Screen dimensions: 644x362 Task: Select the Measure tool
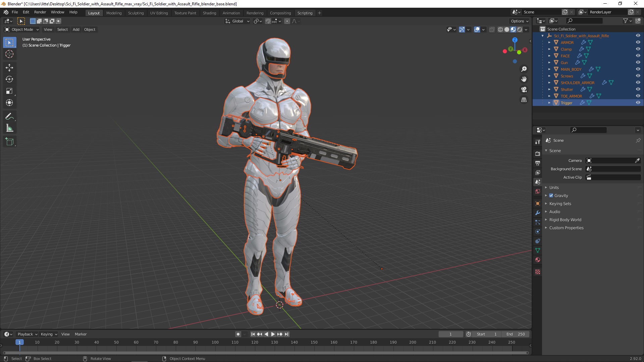pyautogui.click(x=9, y=128)
